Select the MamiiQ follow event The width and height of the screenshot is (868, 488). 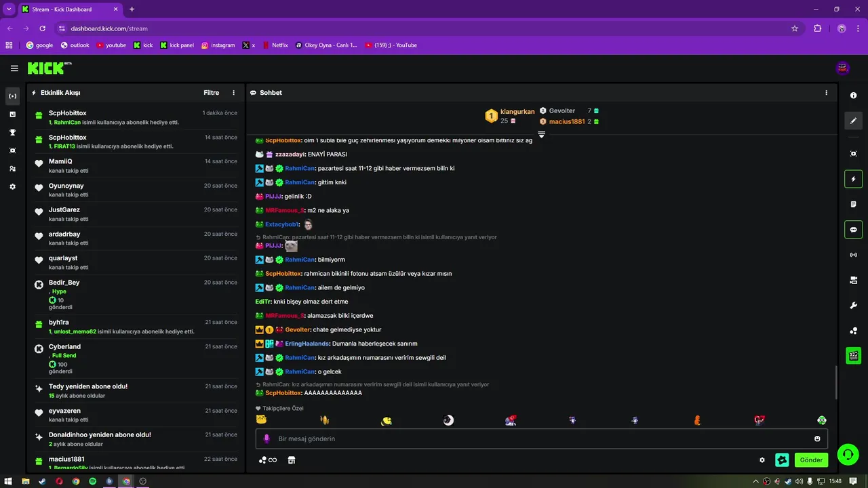tap(136, 166)
